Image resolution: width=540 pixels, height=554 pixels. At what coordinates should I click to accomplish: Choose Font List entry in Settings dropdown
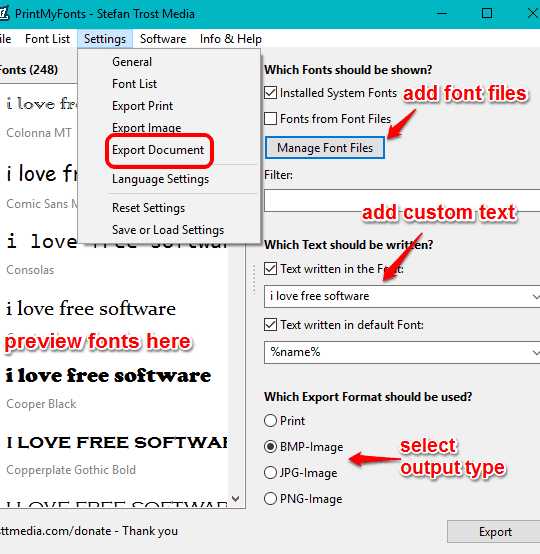coord(169,84)
